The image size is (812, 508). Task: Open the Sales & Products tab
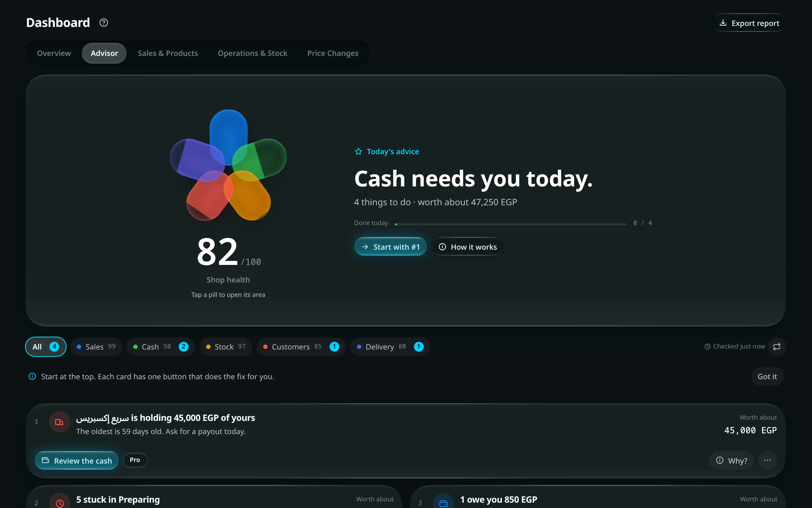pyautogui.click(x=168, y=53)
